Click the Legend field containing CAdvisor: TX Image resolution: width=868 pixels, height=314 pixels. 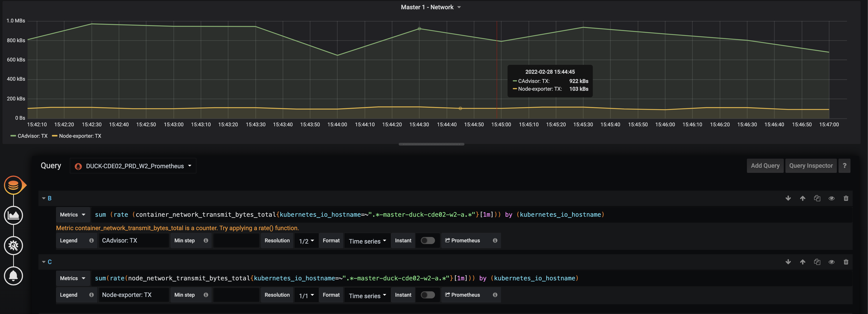[x=133, y=240]
